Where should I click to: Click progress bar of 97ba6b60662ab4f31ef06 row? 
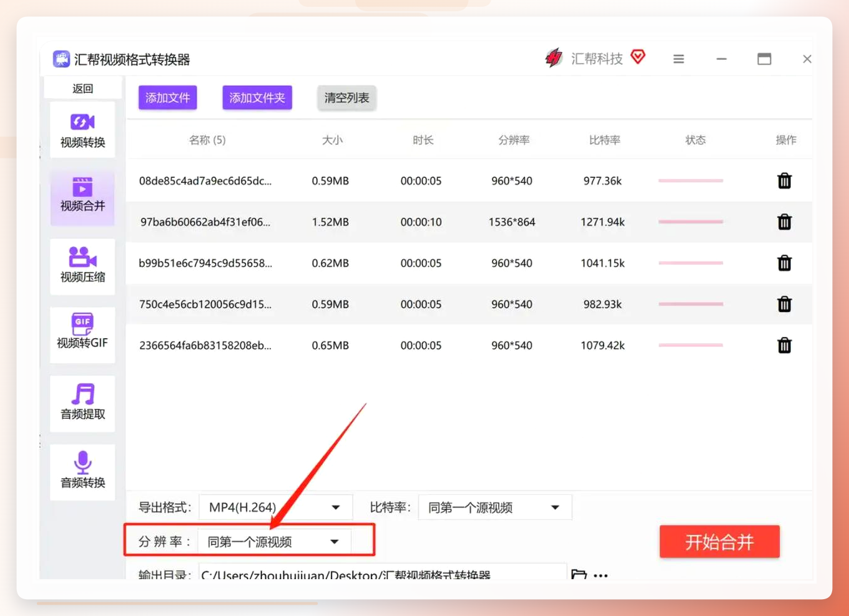(690, 222)
